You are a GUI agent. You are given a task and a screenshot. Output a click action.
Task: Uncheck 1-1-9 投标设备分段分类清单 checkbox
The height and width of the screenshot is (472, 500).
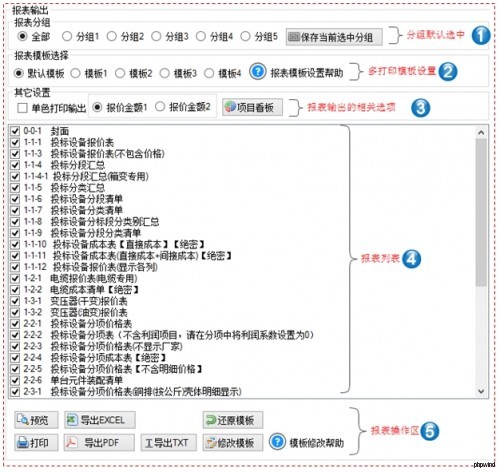15,233
